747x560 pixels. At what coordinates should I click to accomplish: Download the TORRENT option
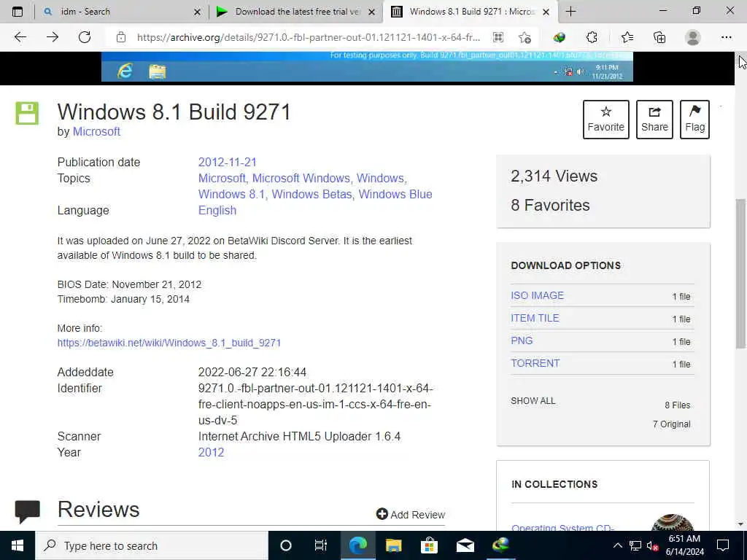point(535,363)
